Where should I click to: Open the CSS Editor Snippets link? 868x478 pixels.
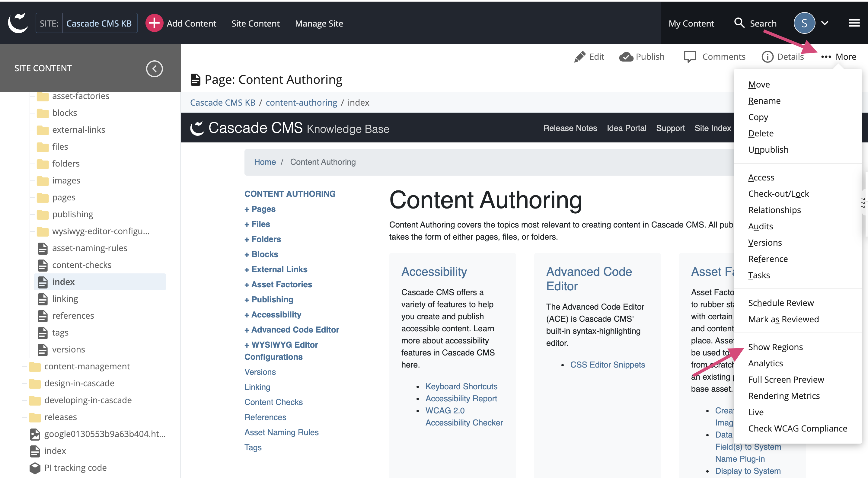tap(607, 365)
